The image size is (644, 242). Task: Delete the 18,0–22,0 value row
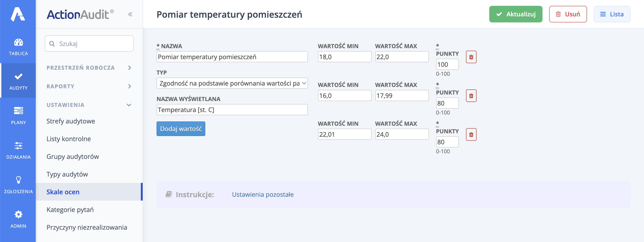(471, 57)
